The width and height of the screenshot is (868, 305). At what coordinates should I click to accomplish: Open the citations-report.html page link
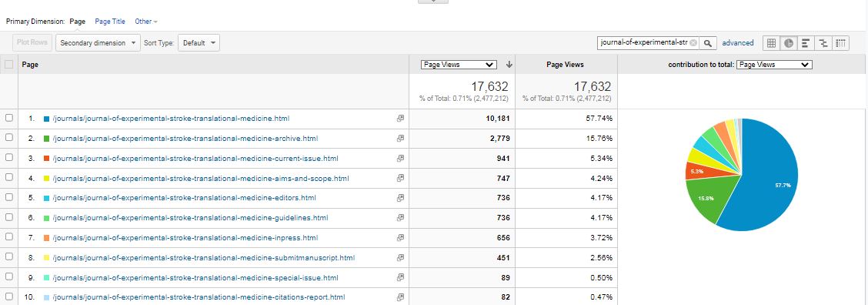(x=199, y=297)
